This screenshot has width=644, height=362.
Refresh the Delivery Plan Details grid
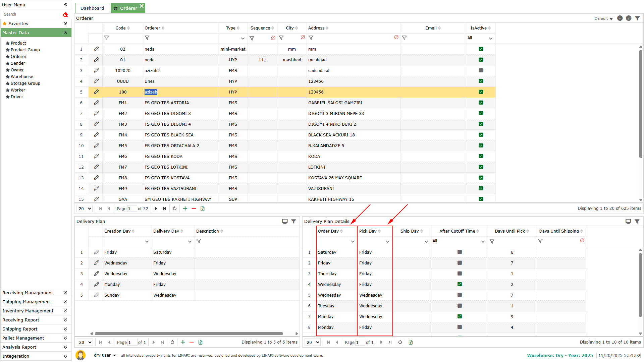(x=400, y=342)
